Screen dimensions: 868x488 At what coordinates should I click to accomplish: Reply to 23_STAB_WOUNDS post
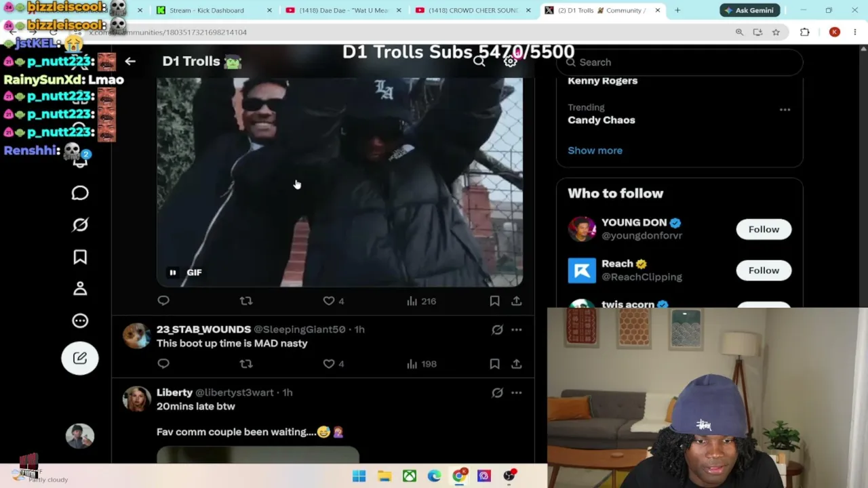click(x=163, y=364)
